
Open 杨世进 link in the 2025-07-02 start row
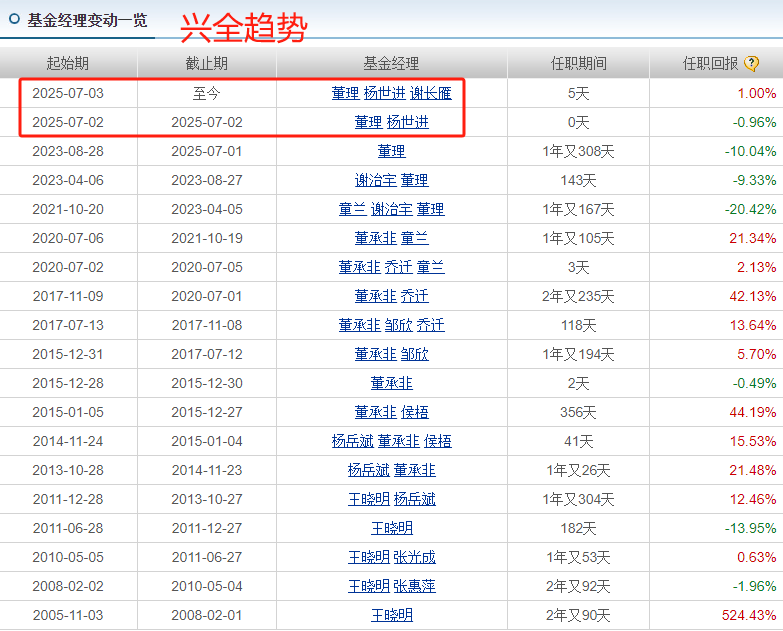(407, 122)
